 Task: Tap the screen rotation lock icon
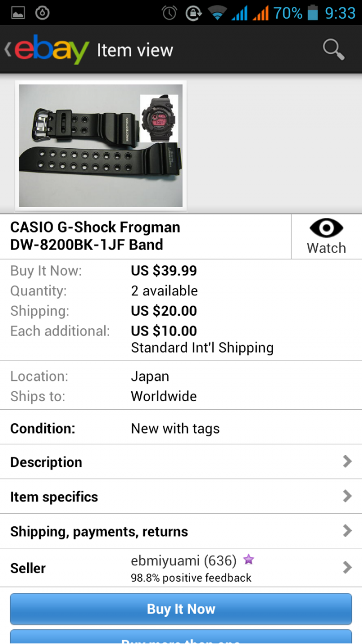[x=193, y=12]
